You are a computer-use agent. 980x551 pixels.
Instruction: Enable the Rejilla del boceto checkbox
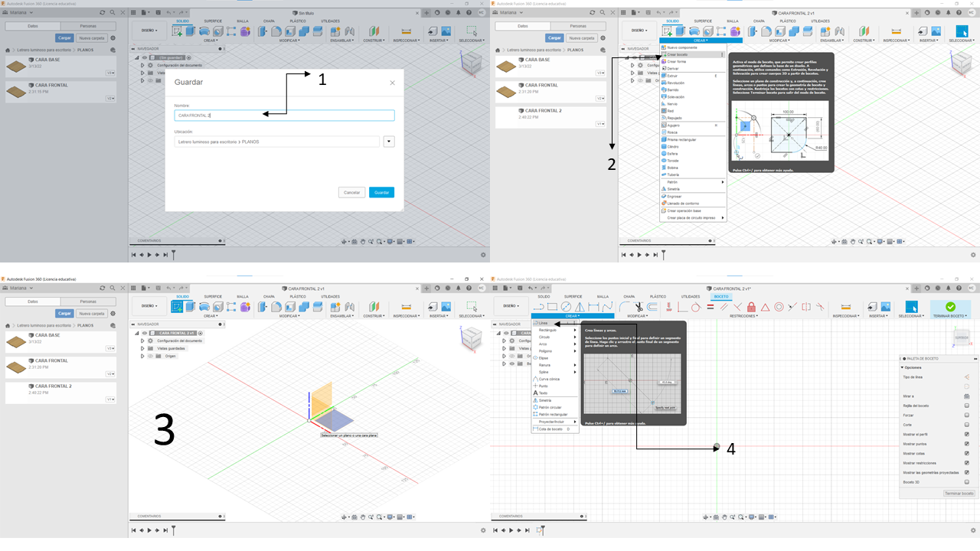point(967,406)
